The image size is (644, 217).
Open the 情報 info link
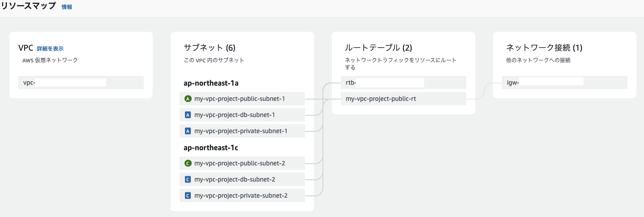[x=67, y=7]
